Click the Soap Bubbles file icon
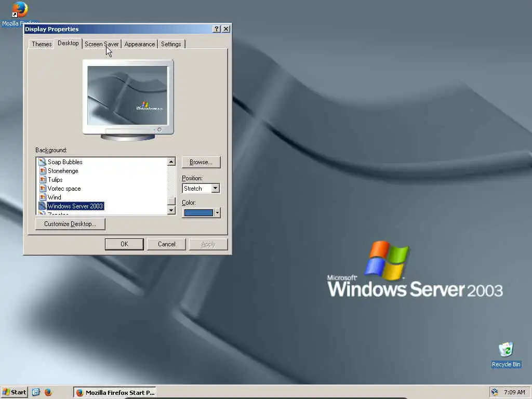The width and height of the screenshot is (532, 399). (43, 162)
